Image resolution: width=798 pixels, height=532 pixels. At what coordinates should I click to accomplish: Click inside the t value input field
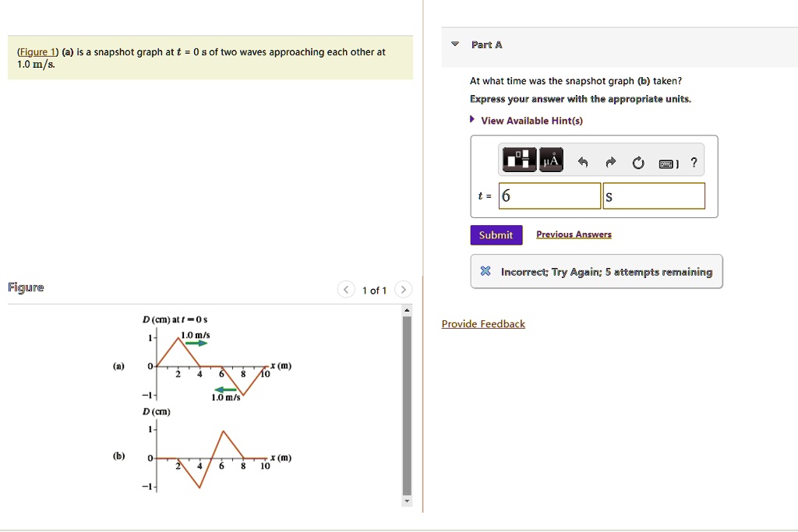click(548, 196)
